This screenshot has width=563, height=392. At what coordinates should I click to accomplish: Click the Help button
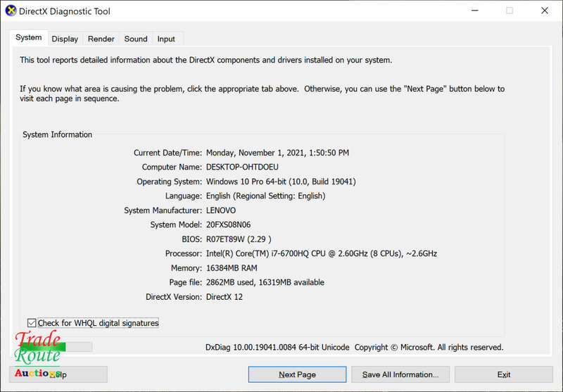pos(58,374)
